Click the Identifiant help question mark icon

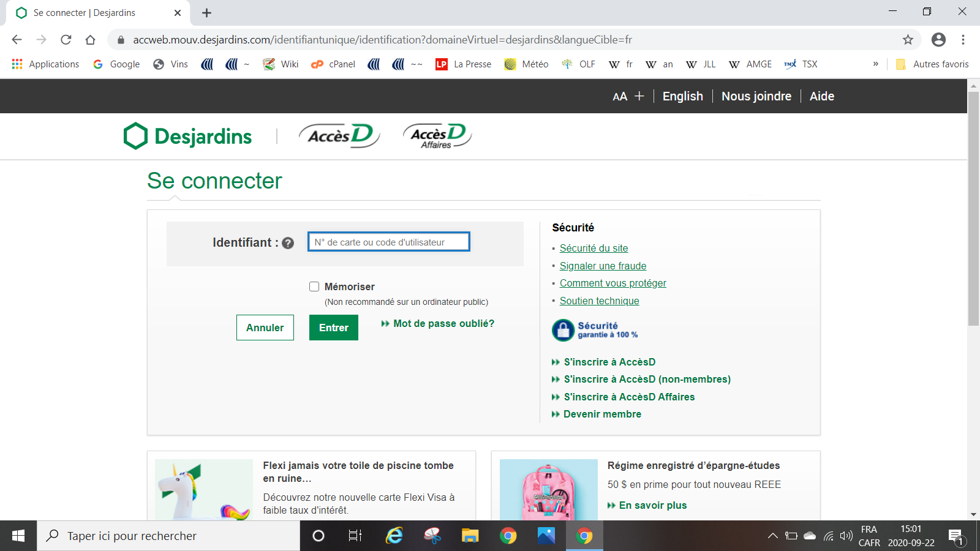click(x=288, y=243)
